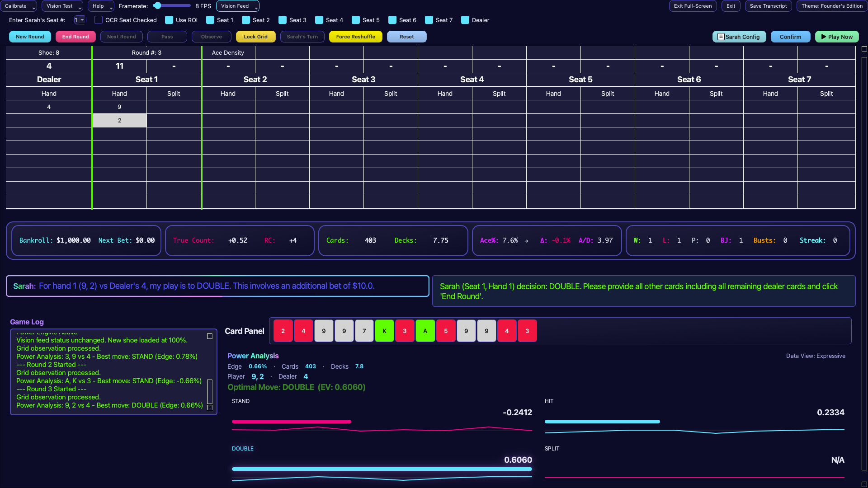Select the first red 2 card tile
Image resolution: width=868 pixels, height=488 pixels.
click(283, 330)
